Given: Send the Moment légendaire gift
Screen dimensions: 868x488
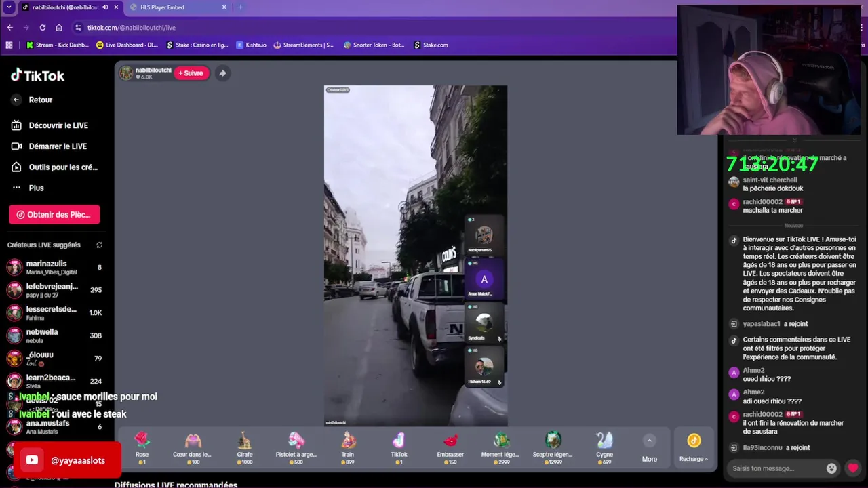Looking at the screenshot, I should 500,447.
